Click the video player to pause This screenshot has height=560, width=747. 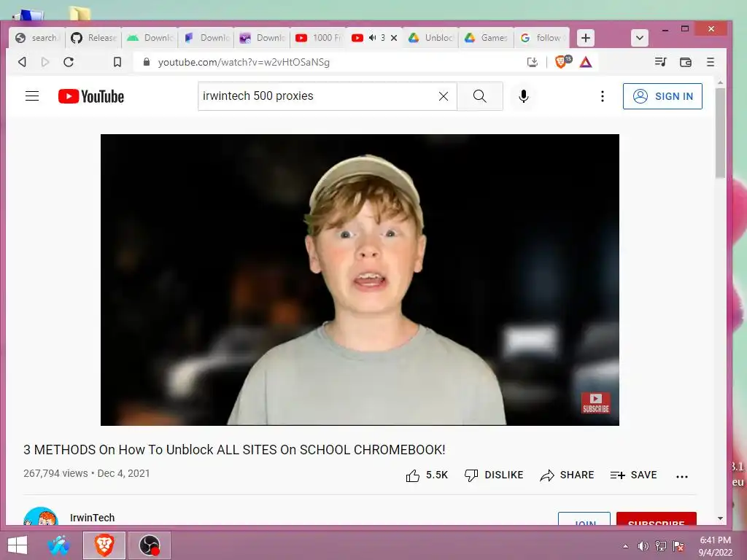(360, 279)
